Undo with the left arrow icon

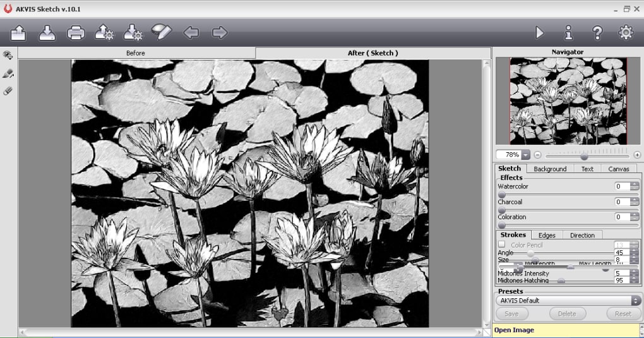(191, 32)
